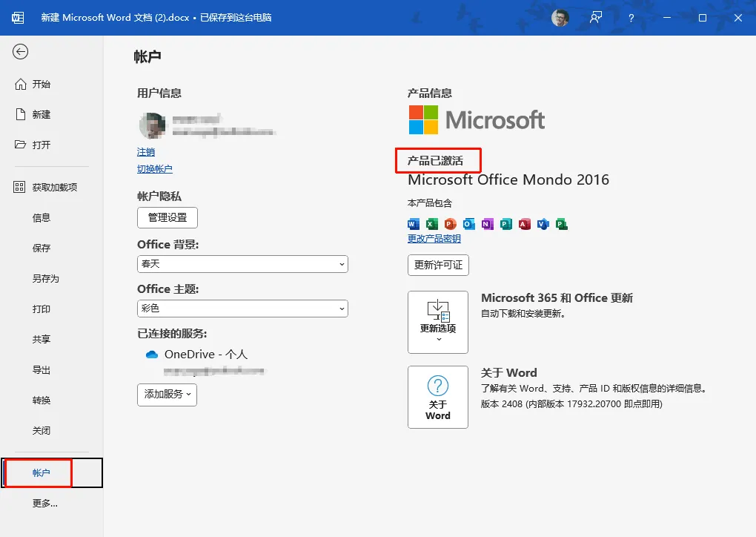This screenshot has height=537, width=756.
Task: Open the 信息 page
Action: pyautogui.click(x=41, y=218)
